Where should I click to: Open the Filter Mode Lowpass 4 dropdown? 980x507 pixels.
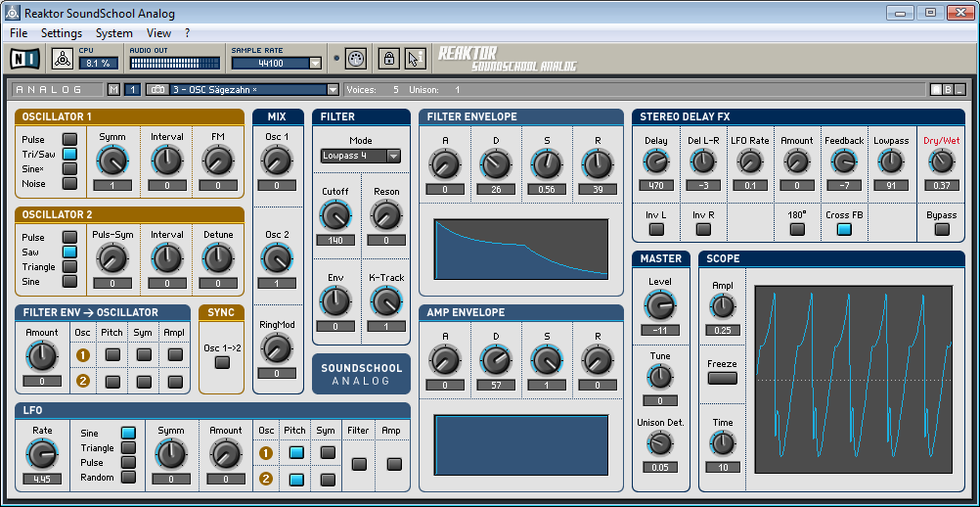pyautogui.click(x=361, y=157)
